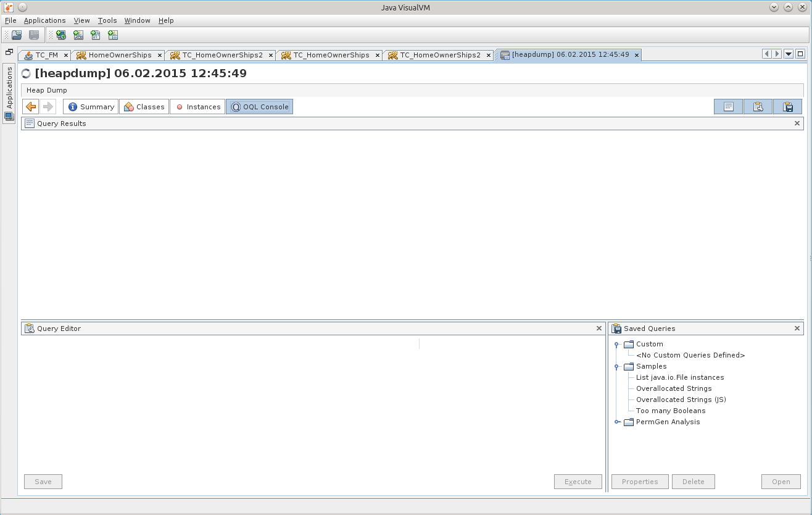Image resolution: width=812 pixels, height=515 pixels.
Task: Open the File menu
Action: point(10,20)
